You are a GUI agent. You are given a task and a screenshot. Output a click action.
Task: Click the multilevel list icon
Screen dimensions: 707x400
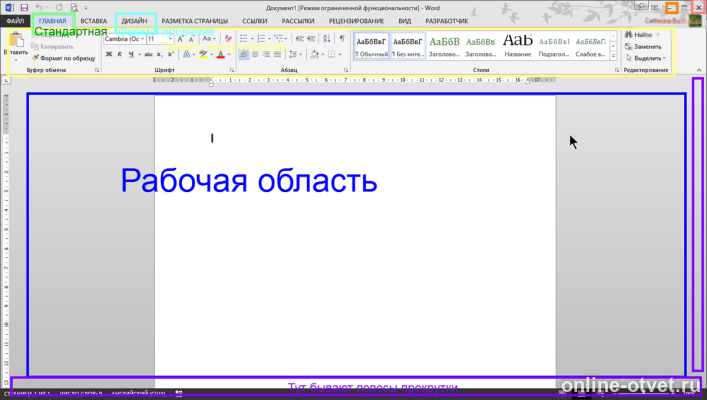click(279, 39)
